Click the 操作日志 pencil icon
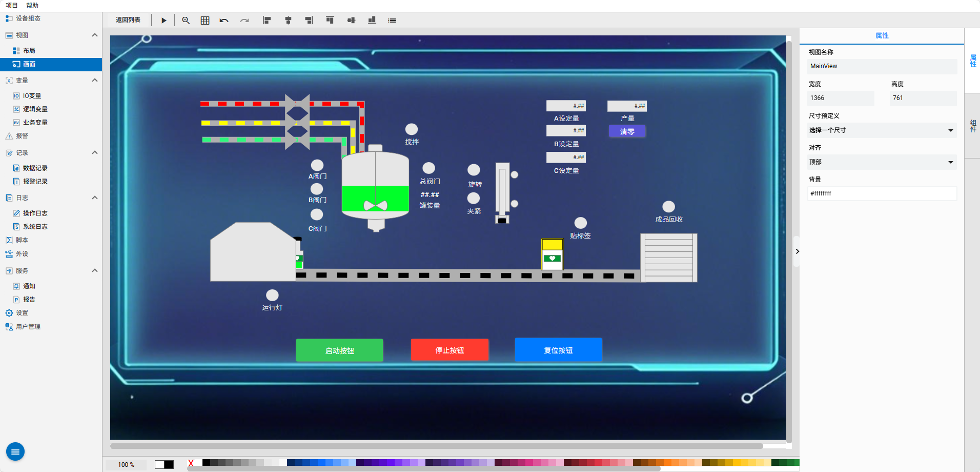This screenshot has width=980, height=472. pos(16,213)
